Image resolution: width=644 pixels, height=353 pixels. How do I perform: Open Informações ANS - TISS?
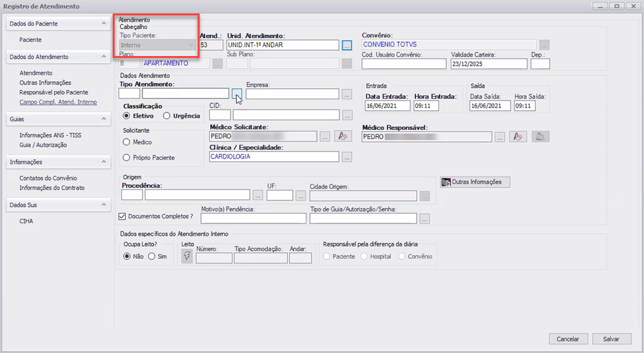[x=50, y=135]
